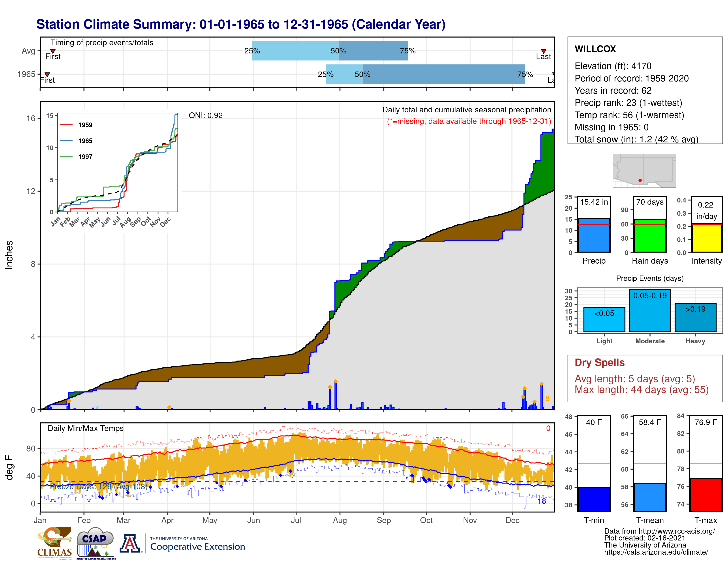728x563 pixels.
Task: Click the Avg 'First' red triangle marker
Action: 53,51
